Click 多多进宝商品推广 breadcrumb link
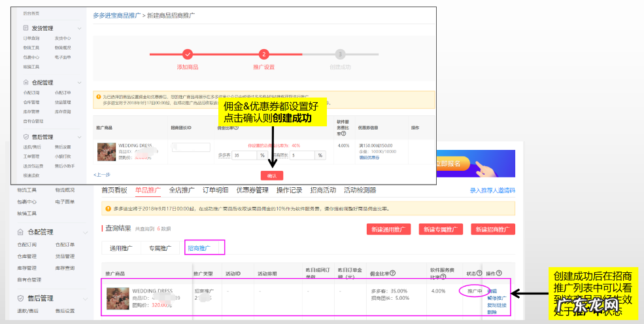Viewport: 644px width, 324px height. (x=116, y=16)
